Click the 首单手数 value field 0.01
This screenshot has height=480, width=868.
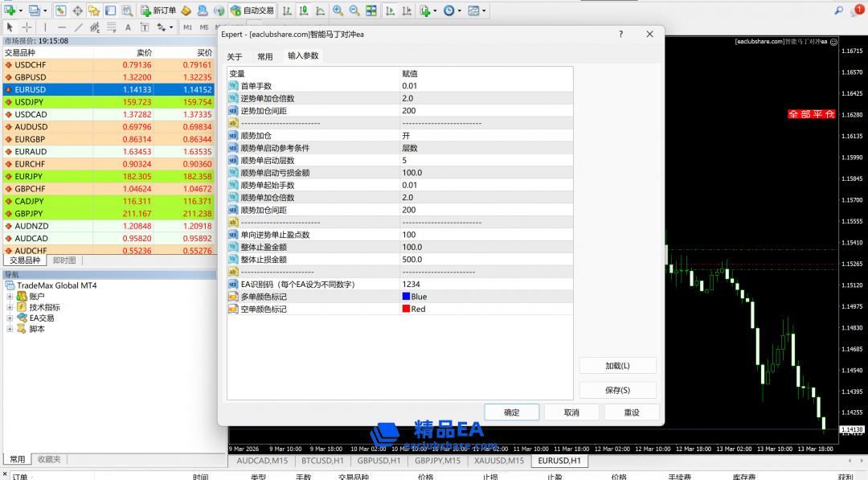(x=410, y=86)
